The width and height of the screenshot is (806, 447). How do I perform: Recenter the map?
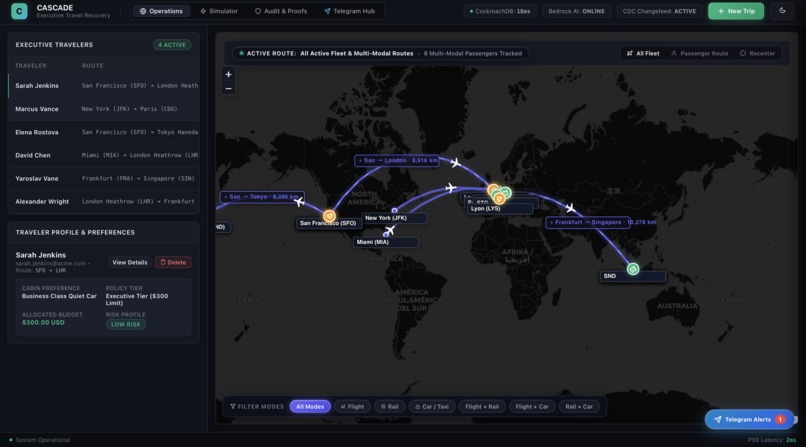click(x=757, y=53)
